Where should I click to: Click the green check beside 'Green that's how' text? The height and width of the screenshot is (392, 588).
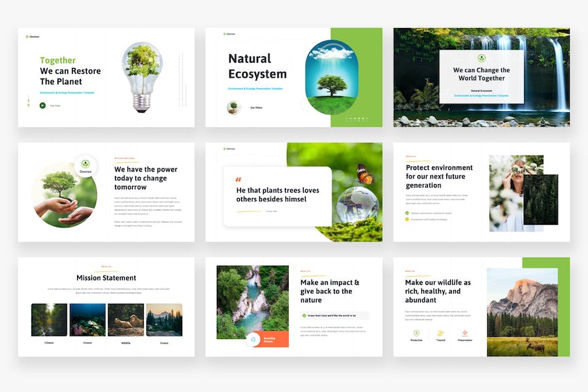point(304,315)
